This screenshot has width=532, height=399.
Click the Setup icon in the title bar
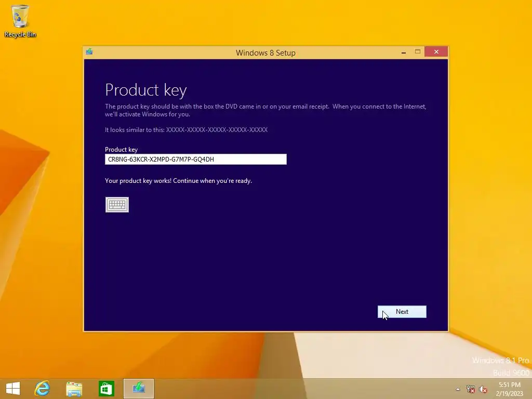(x=89, y=51)
